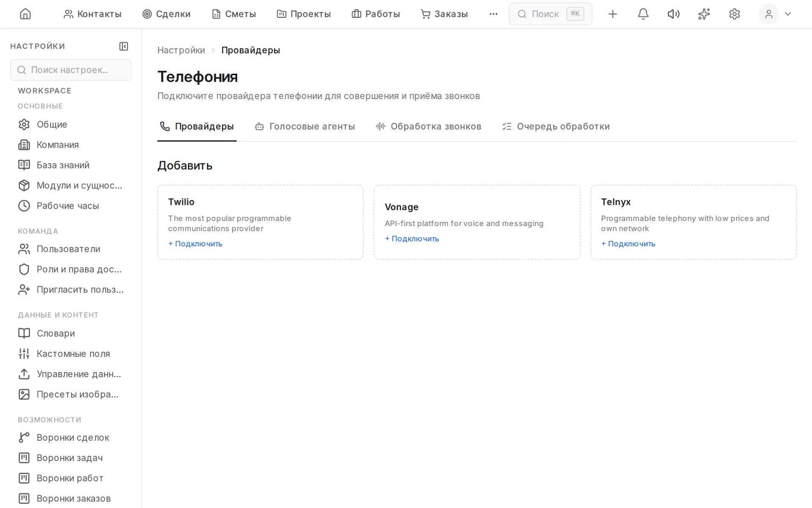This screenshot has height=508, width=812.
Task: Expand the user account dropdown chevron
Action: click(x=787, y=14)
